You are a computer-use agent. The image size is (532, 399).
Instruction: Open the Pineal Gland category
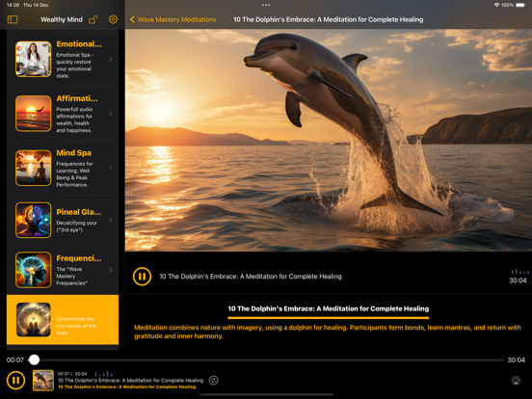(x=63, y=220)
